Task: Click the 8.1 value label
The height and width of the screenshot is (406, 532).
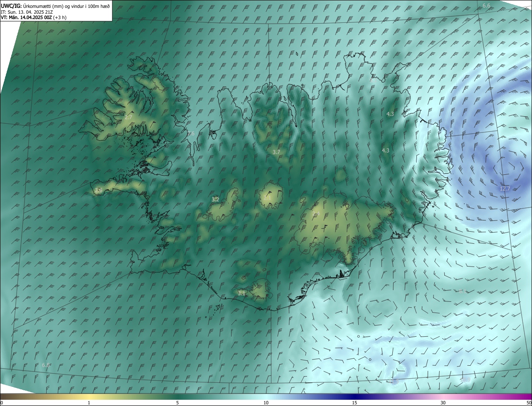Action: click(463, 291)
